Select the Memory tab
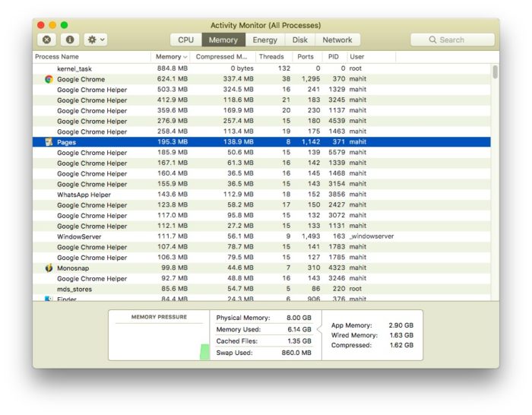 (x=223, y=40)
